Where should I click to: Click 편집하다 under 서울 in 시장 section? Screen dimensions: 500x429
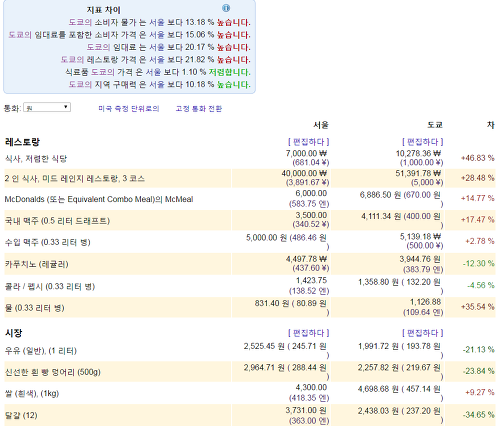pos(309,333)
